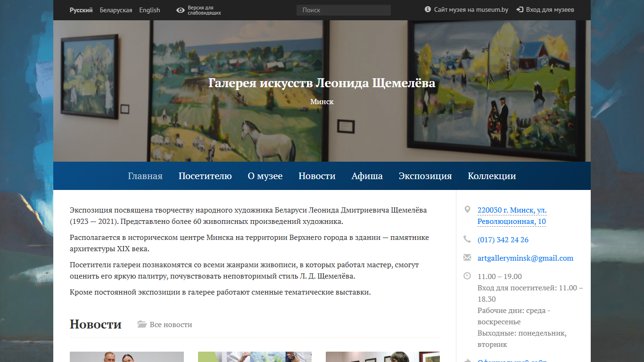Click the hours text 11.00 – 19.00

coord(500,276)
